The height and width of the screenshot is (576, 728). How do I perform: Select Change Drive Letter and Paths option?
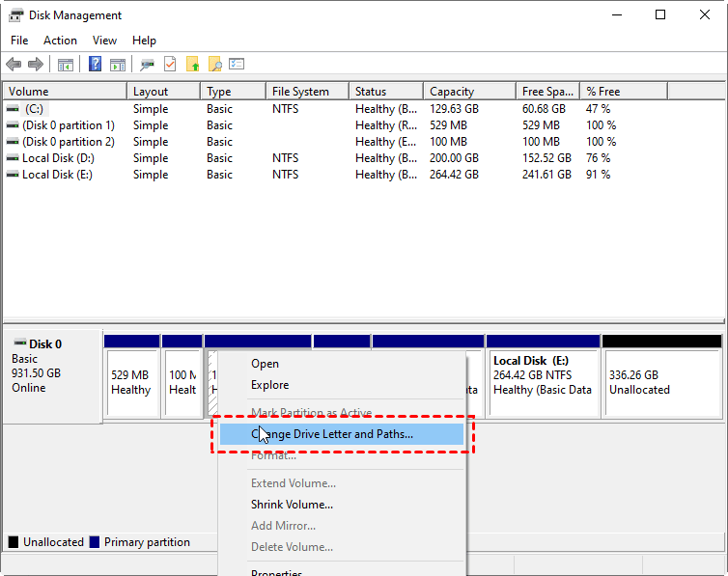click(332, 434)
